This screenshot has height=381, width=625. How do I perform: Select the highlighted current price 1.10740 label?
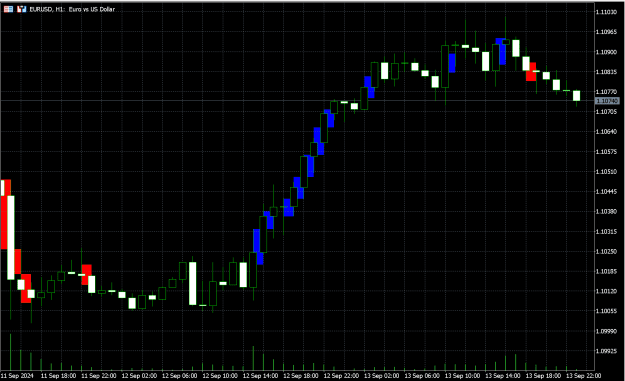607,101
